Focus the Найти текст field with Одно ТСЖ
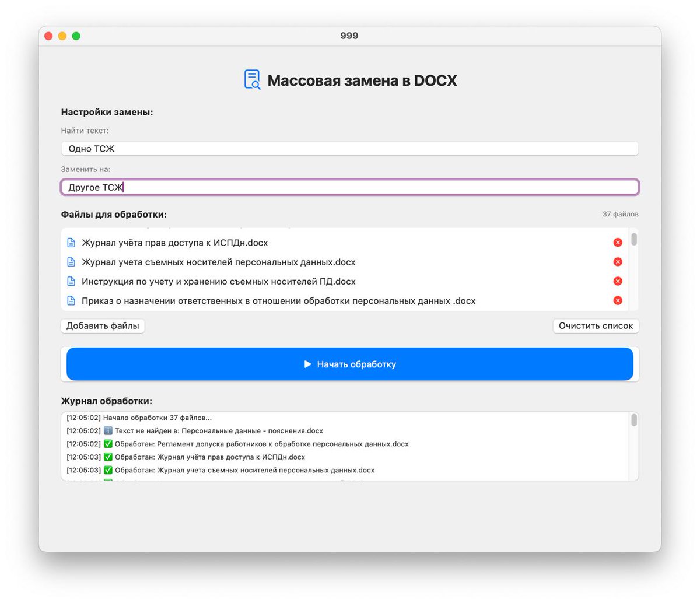 click(350, 149)
